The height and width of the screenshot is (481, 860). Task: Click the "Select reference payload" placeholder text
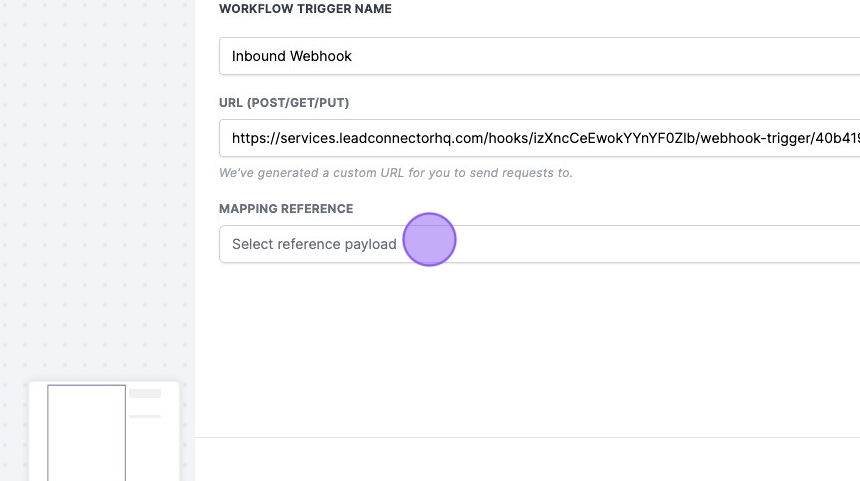point(314,244)
